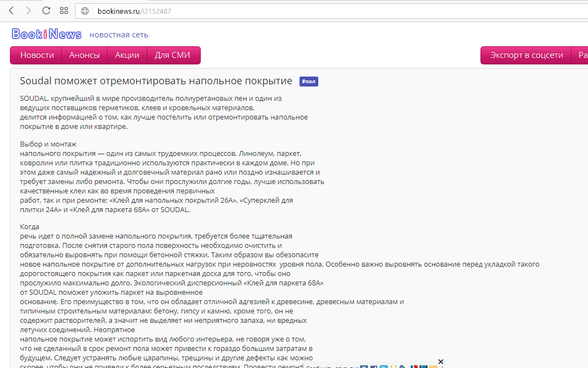Image resolution: width=588 pixels, height=368 pixels.
Task: Reload the page with refresh icon
Action: pos(46,11)
